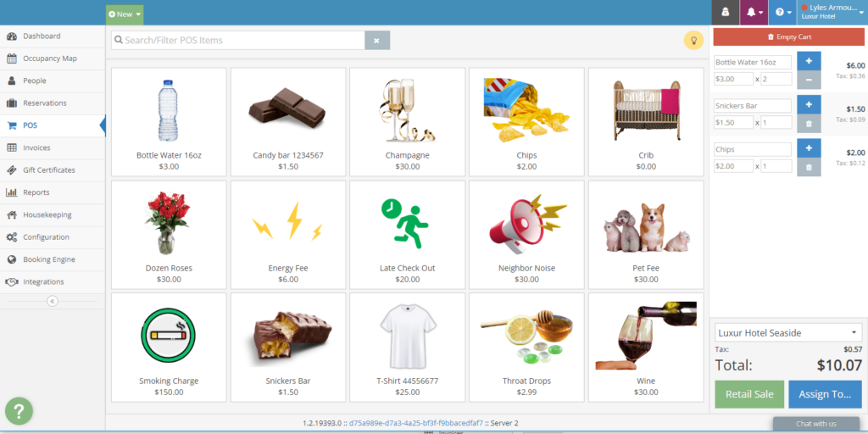Image resolution: width=868 pixels, height=434 pixels.
Task: Open Integrations from sidebar
Action: pyautogui.click(x=53, y=281)
